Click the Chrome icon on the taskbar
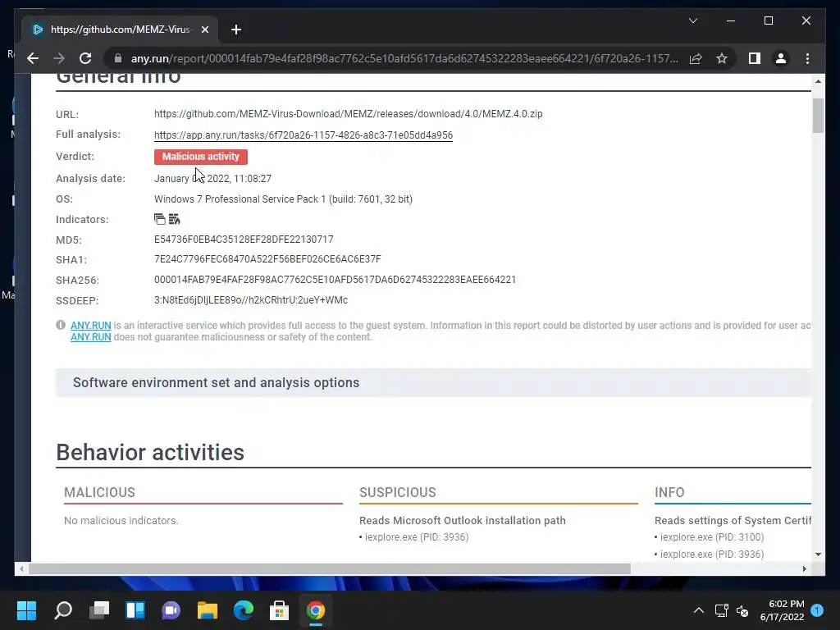The image size is (840, 630). [x=316, y=610]
